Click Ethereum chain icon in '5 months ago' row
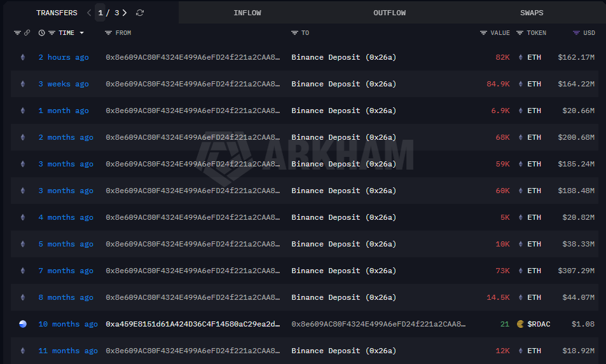 coord(23,244)
